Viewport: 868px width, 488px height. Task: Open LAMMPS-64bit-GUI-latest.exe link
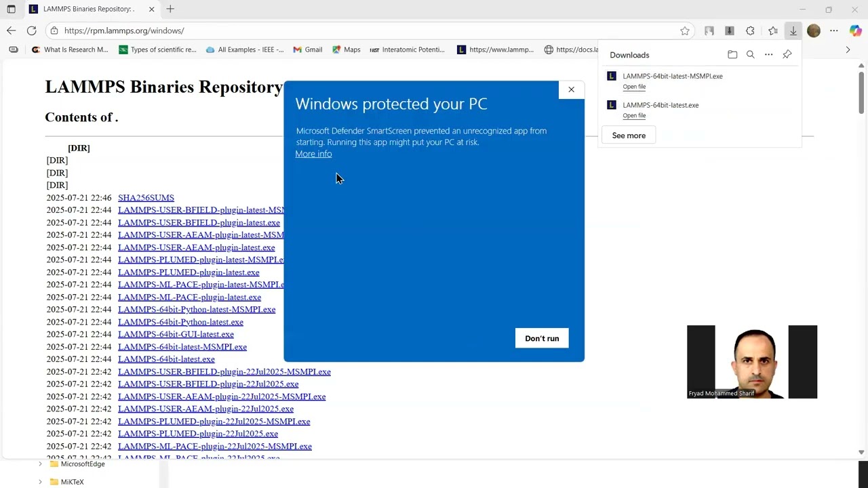tap(176, 334)
